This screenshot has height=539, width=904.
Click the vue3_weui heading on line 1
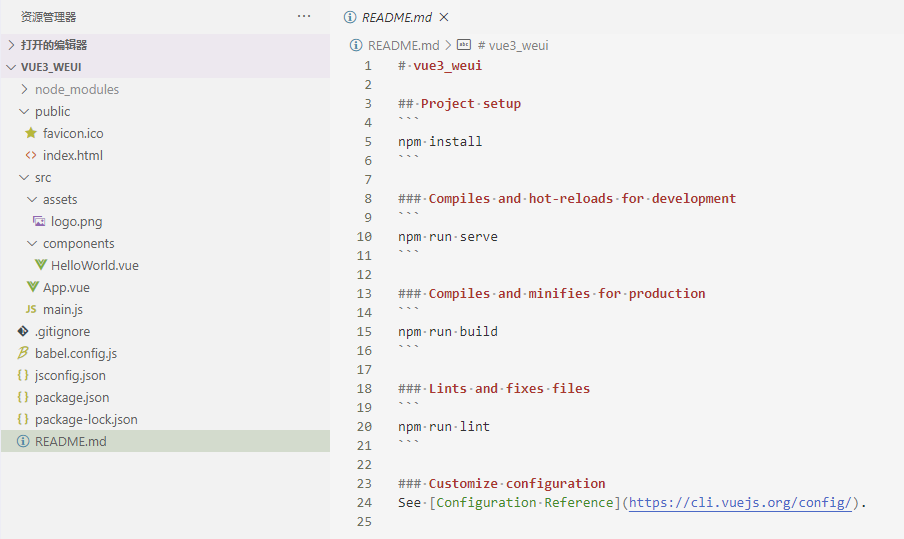447,65
